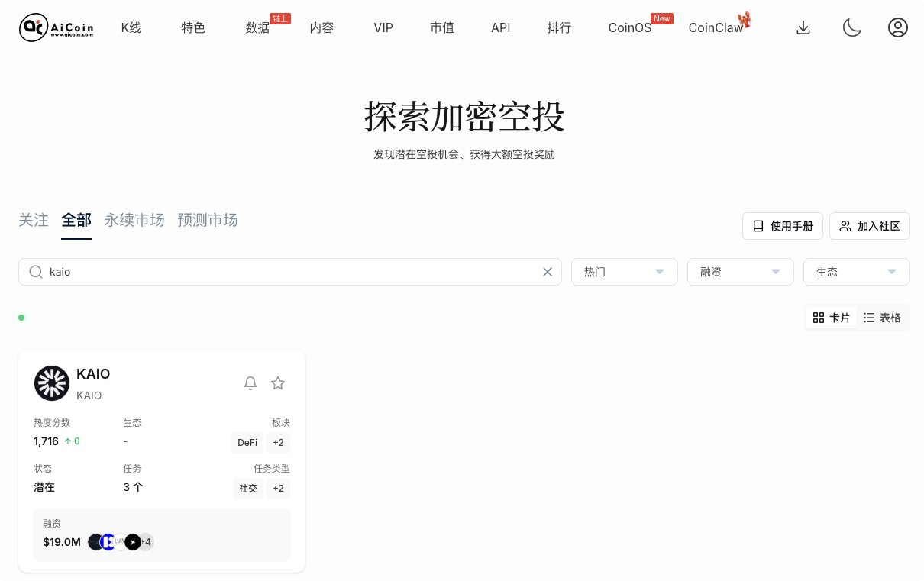Click the 探索加密空投 page heading
This screenshot has height=581, width=924.
click(464, 117)
